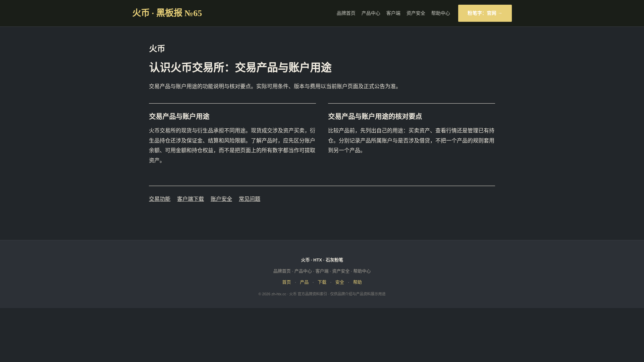The width and height of the screenshot is (644, 362).
Task: Open 产品中心 in the top navigation
Action: [371, 13]
